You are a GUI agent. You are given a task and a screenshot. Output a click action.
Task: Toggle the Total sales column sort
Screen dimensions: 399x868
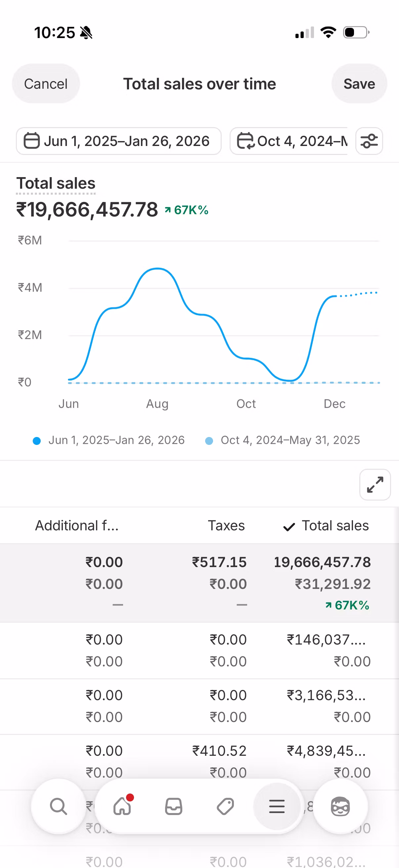pos(326,526)
